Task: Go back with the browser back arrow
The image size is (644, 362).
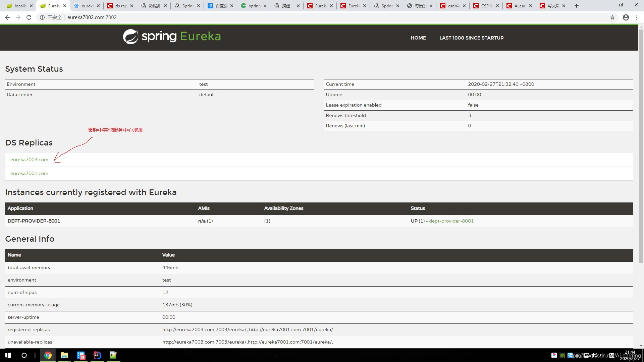Action: 7,17
